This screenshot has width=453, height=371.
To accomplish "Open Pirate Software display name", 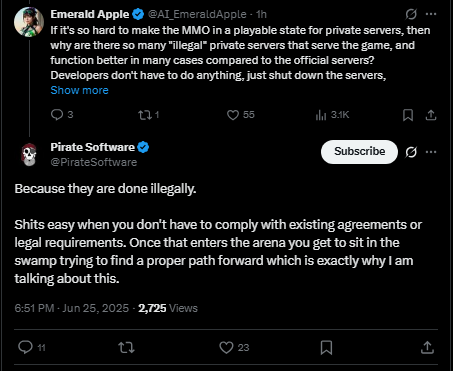I will point(93,147).
